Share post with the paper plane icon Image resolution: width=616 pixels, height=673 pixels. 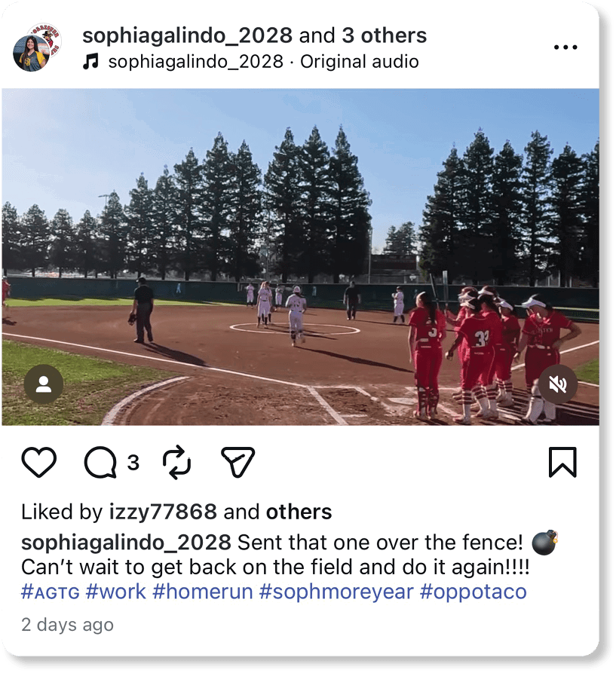[238, 462]
